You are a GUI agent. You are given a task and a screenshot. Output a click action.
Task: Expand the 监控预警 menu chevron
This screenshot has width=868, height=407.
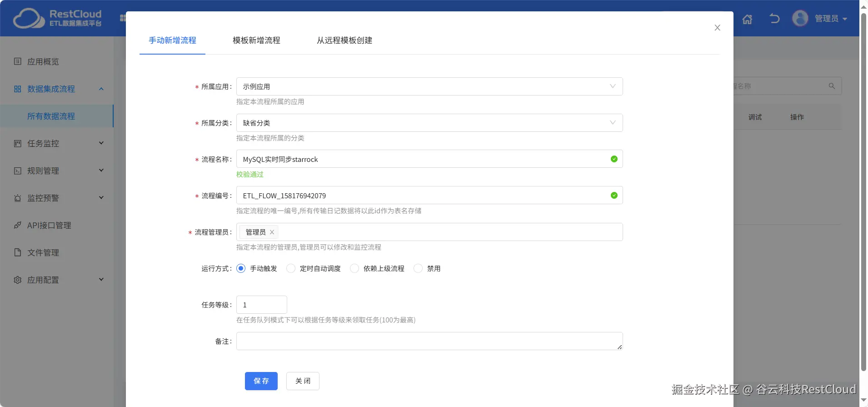point(101,197)
